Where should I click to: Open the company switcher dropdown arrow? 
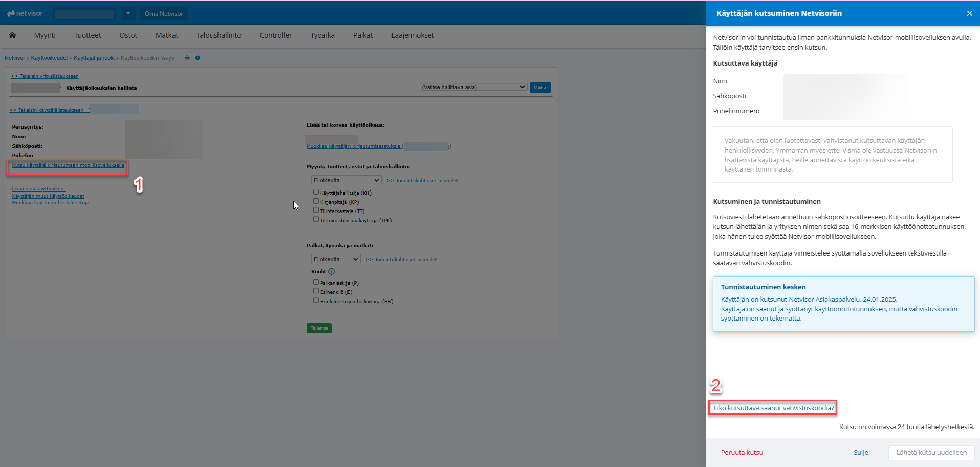[128, 14]
